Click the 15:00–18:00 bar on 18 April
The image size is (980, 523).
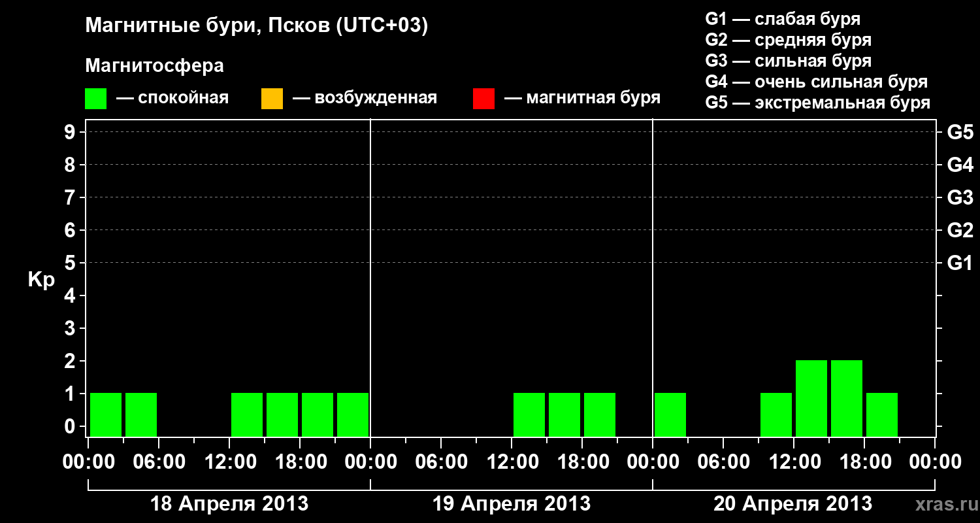click(282, 414)
